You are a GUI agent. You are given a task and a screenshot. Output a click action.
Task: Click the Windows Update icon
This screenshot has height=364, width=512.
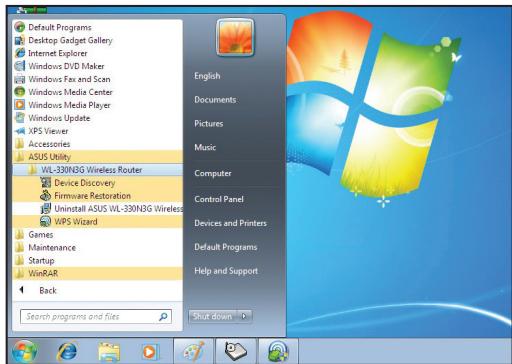coord(20,118)
